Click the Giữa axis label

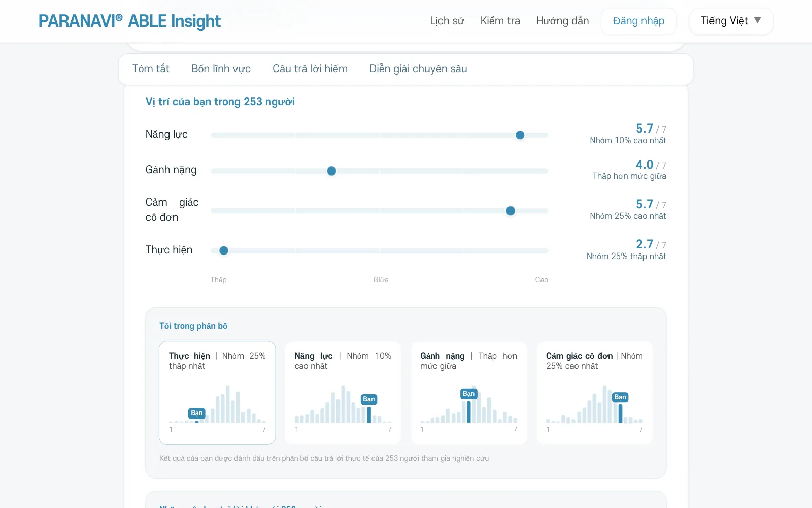(x=381, y=280)
